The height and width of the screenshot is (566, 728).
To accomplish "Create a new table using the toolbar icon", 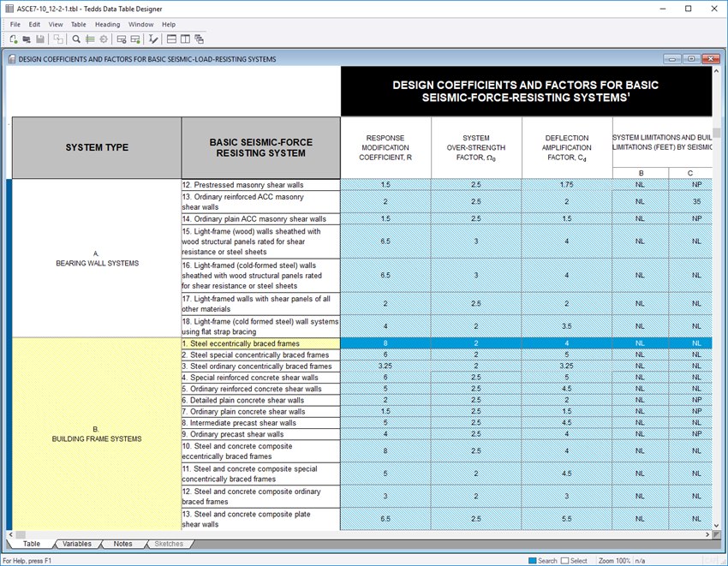I will (x=14, y=39).
